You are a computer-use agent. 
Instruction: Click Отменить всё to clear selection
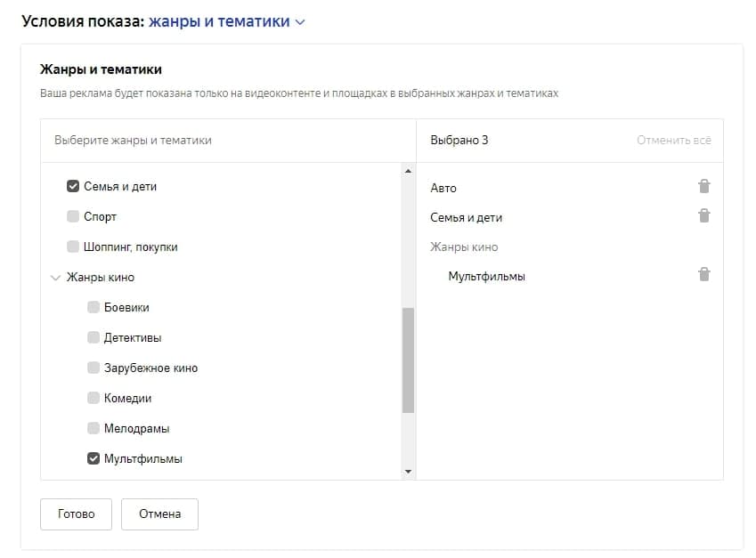coord(673,141)
